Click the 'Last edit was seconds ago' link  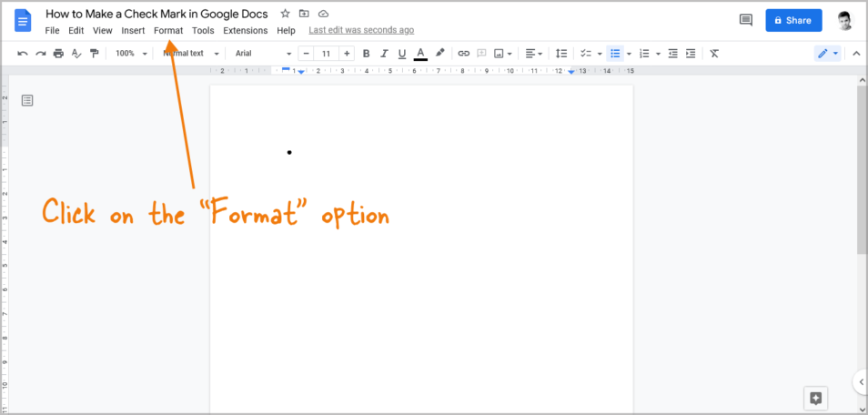pyautogui.click(x=361, y=30)
